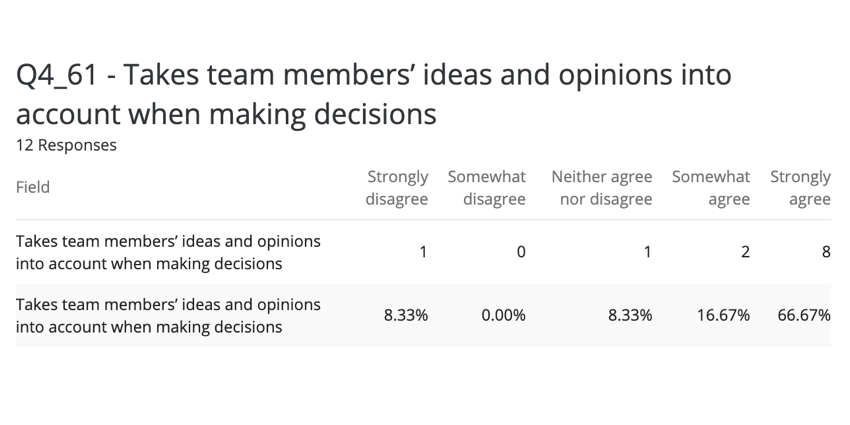This screenshot has width=850, height=425.
Task: Click the 66.67% percentage cell
Action: [x=804, y=315]
